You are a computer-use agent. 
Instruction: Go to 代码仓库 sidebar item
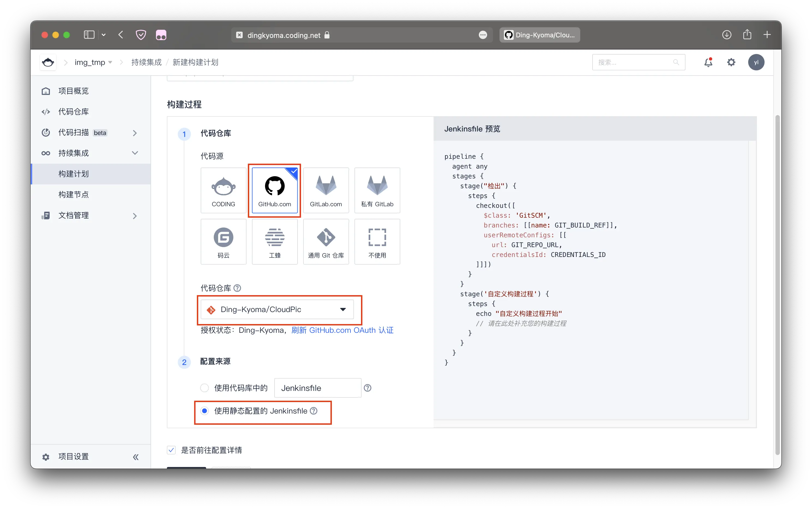(73, 112)
